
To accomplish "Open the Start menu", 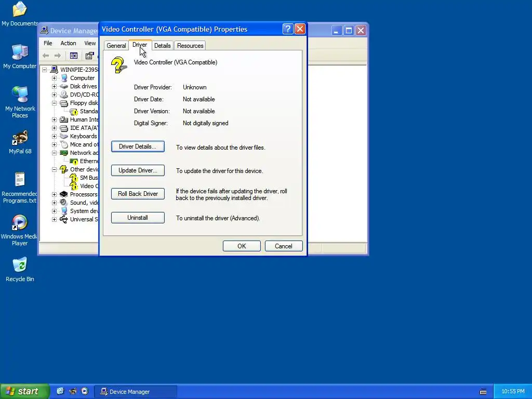I will [x=24, y=391].
